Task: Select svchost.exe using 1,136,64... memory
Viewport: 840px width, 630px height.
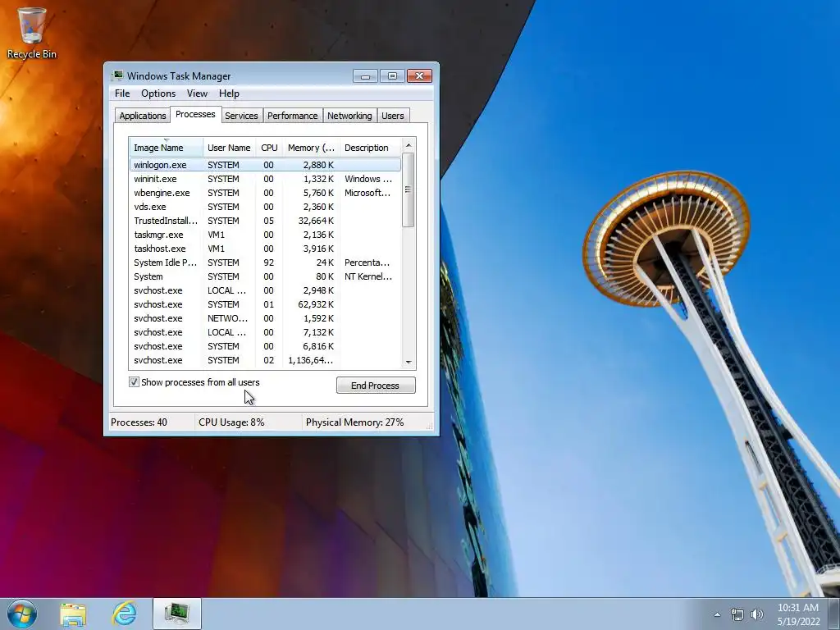Action: pyautogui.click(x=265, y=360)
